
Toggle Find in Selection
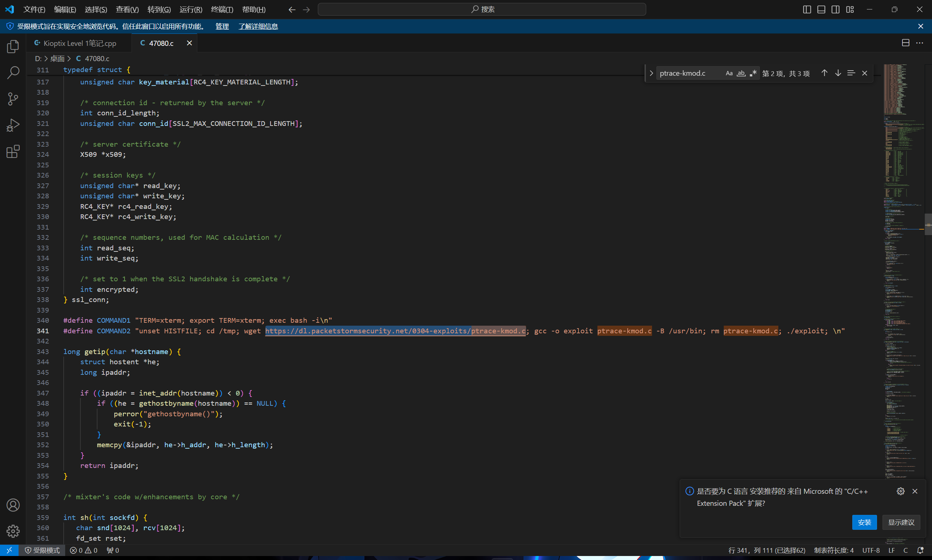point(851,73)
